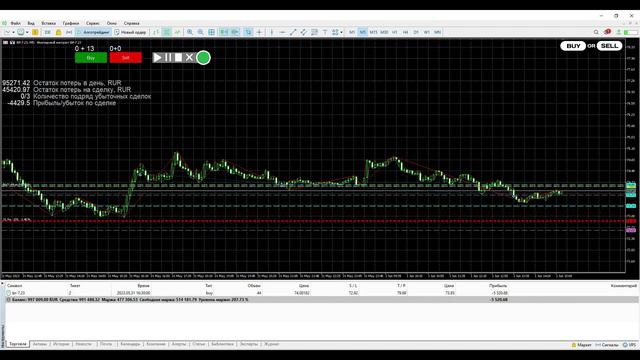Click the search magnifier icon in toolbar
The width and height of the screenshot is (640, 360).
point(596,32)
